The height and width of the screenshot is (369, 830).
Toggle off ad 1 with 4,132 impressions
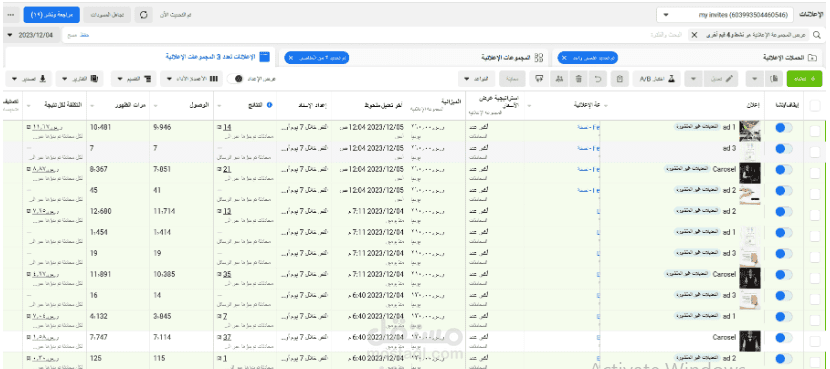coord(783,317)
